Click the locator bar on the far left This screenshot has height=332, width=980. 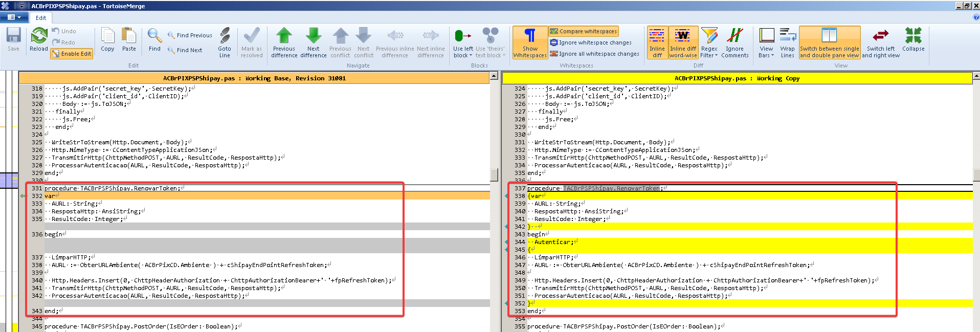(x=9, y=202)
